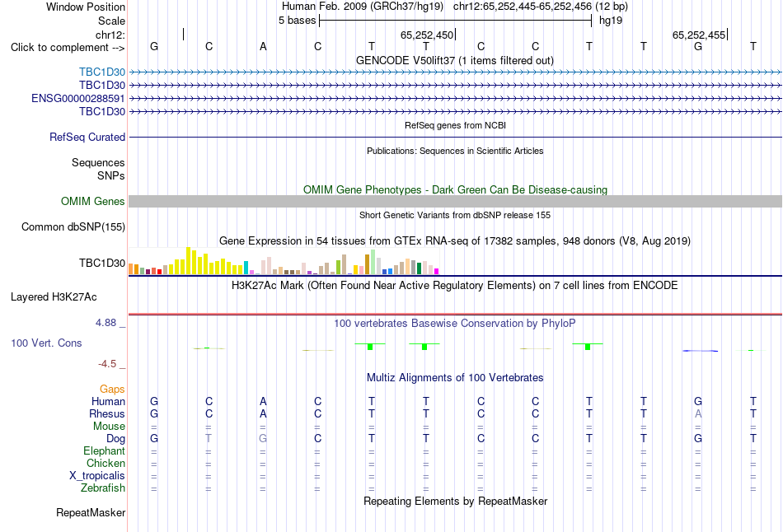783x532 pixels.
Task: Click base A in the chr12 sequence row
Action: coord(263,46)
